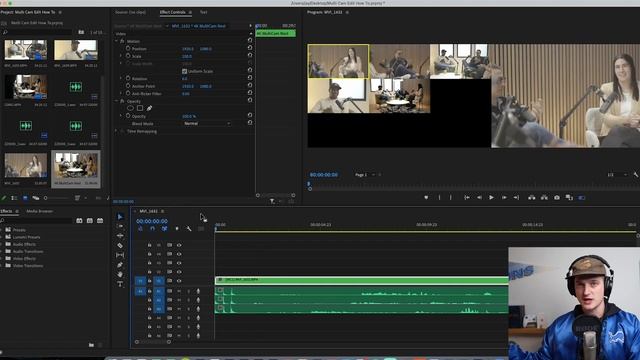640x360 pixels.
Task: Click Mark In in Program monitor
Action: 439,198
